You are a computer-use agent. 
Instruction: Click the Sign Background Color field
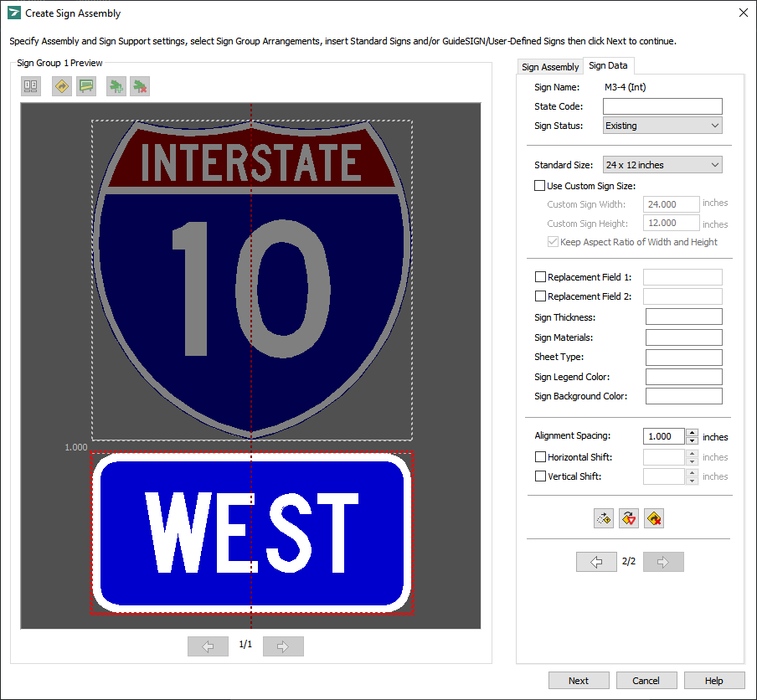(x=683, y=396)
